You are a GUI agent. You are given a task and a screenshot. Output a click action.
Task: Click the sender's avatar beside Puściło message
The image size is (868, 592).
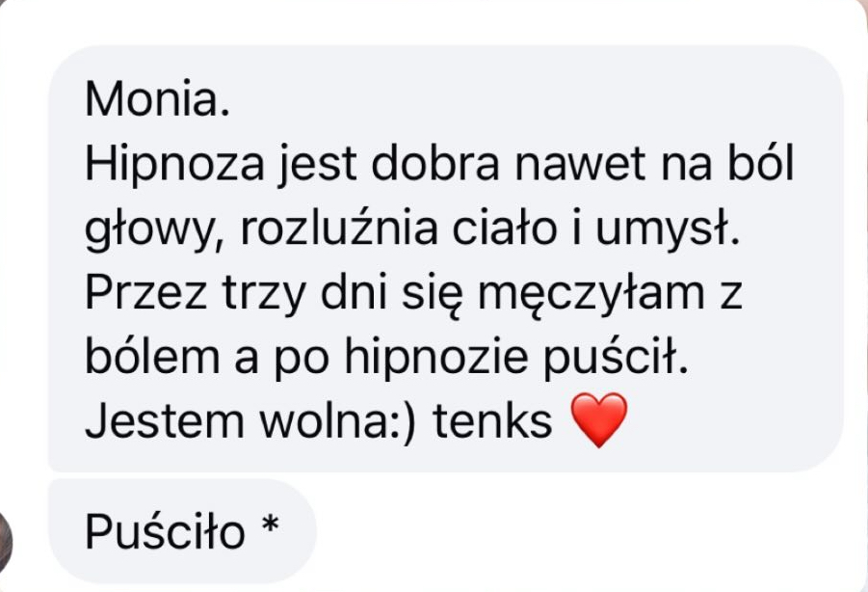tap(6, 542)
